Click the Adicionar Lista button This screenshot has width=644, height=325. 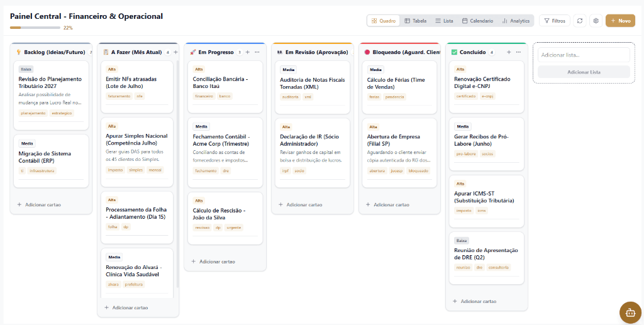click(584, 72)
